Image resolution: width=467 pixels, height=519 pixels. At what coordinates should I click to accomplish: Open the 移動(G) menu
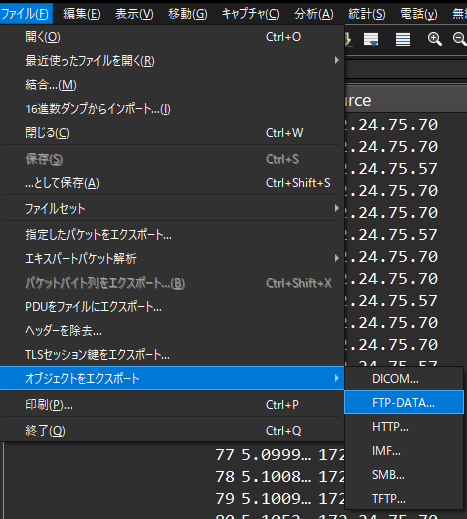tap(188, 14)
